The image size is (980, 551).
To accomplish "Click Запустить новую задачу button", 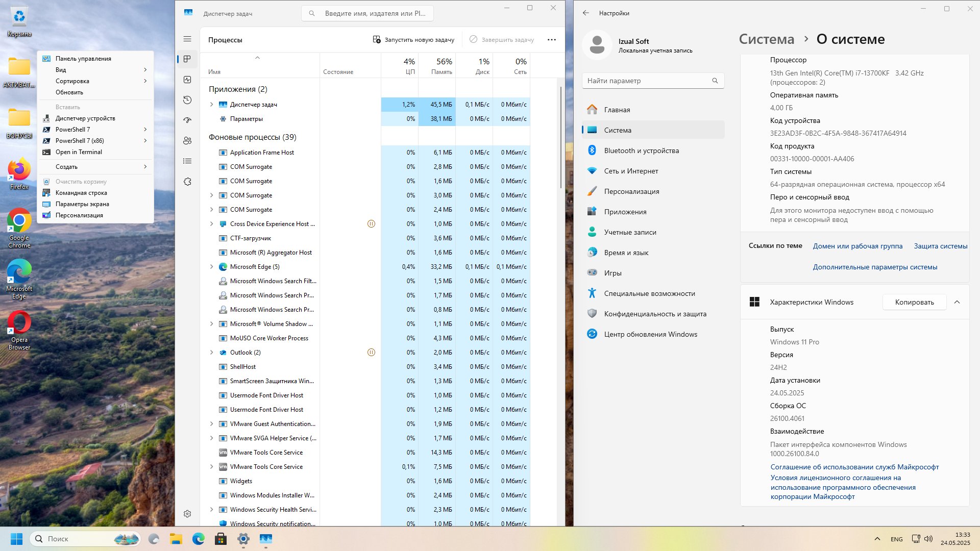I will pyautogui.click(x=413, y=40).
